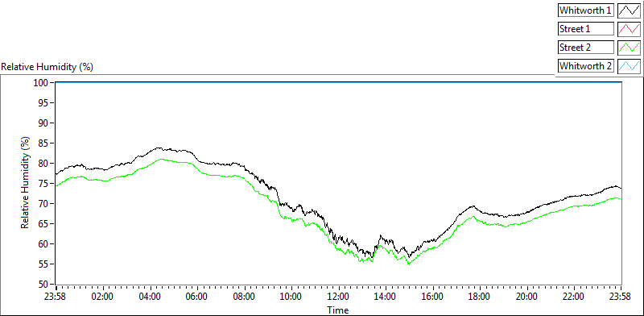Click the 100 maximum on humidity axis
The width and height of the screenshot is (644, 316).
tap(42, 83)
